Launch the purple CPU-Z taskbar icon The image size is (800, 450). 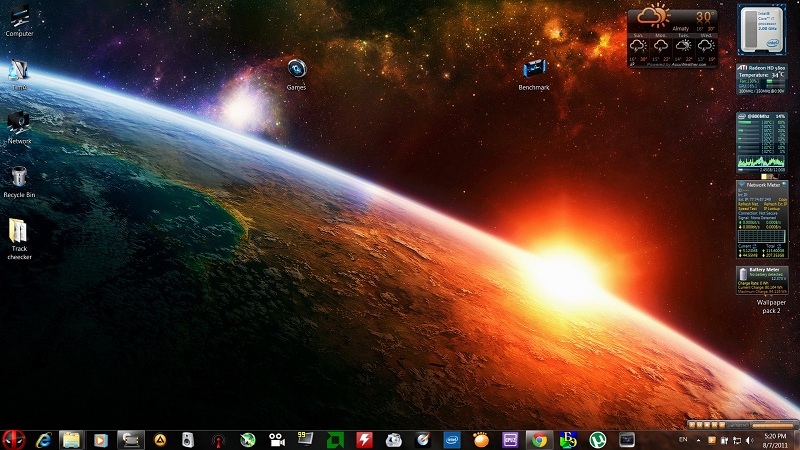(x=510, y=440)
